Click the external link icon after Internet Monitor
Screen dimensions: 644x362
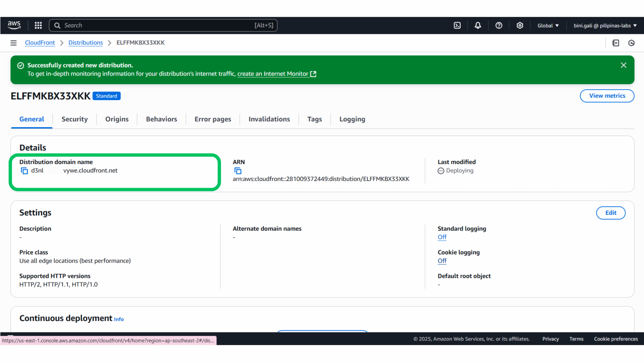coord(313,74)
